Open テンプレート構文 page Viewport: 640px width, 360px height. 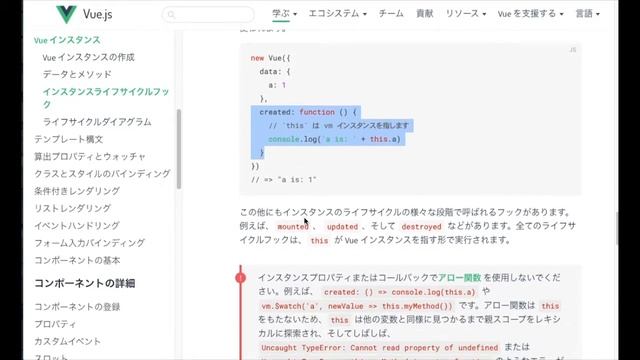[69, 139]
